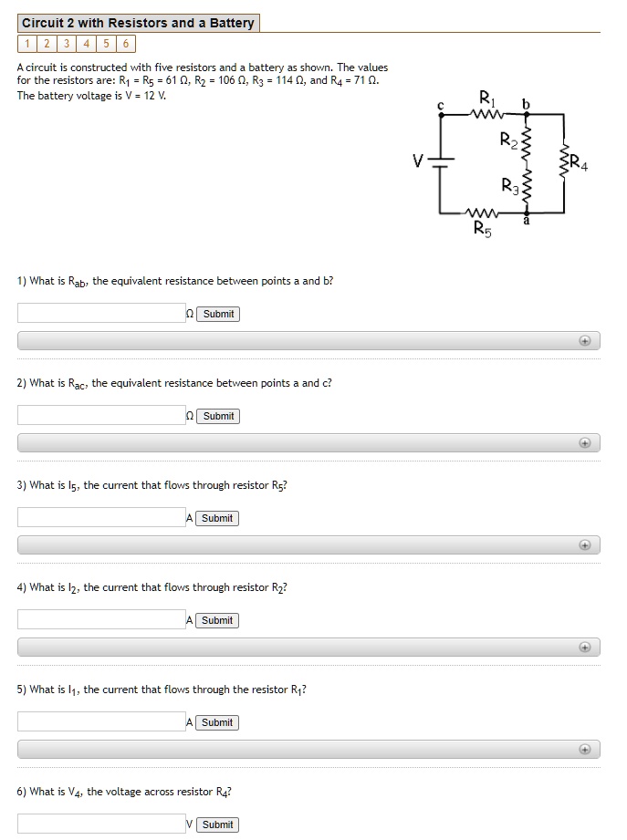Submit the Rab resistance answer

[217, 314]
